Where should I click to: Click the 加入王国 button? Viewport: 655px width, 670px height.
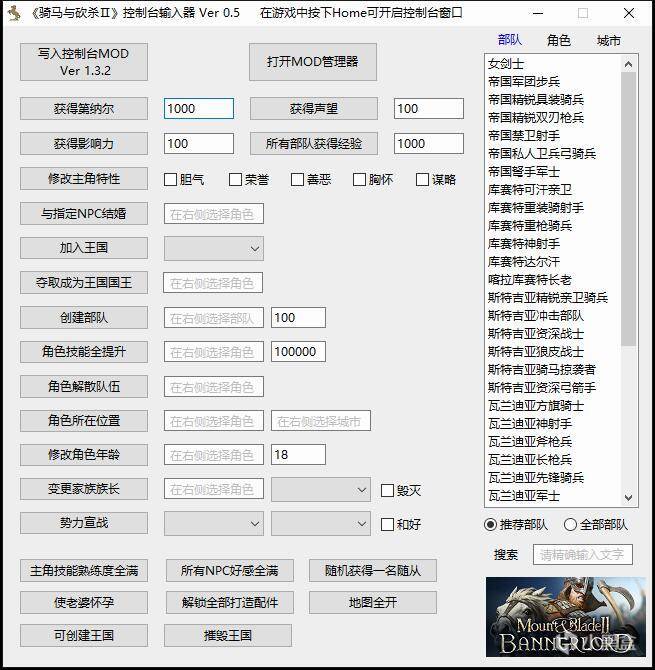coord(84,248)
